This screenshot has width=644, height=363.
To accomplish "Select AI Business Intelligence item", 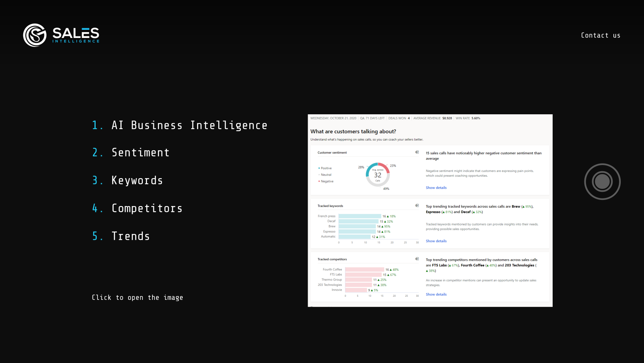I will click(x=180, y=125).
